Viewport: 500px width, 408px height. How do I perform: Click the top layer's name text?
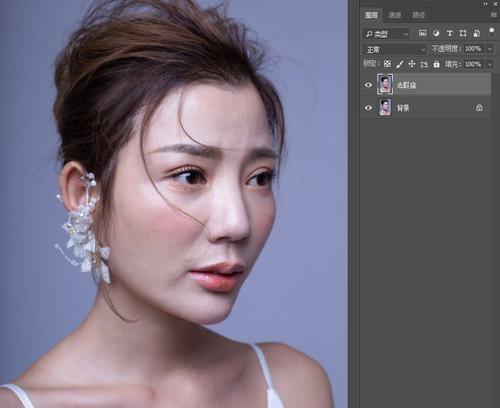(406, 85)
